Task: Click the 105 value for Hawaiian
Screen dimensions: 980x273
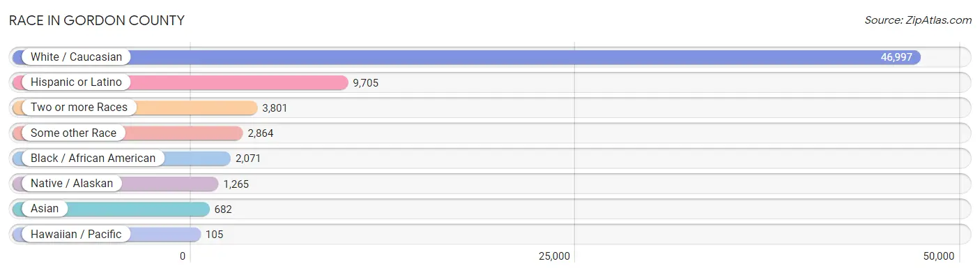Action: coord(215,234)
